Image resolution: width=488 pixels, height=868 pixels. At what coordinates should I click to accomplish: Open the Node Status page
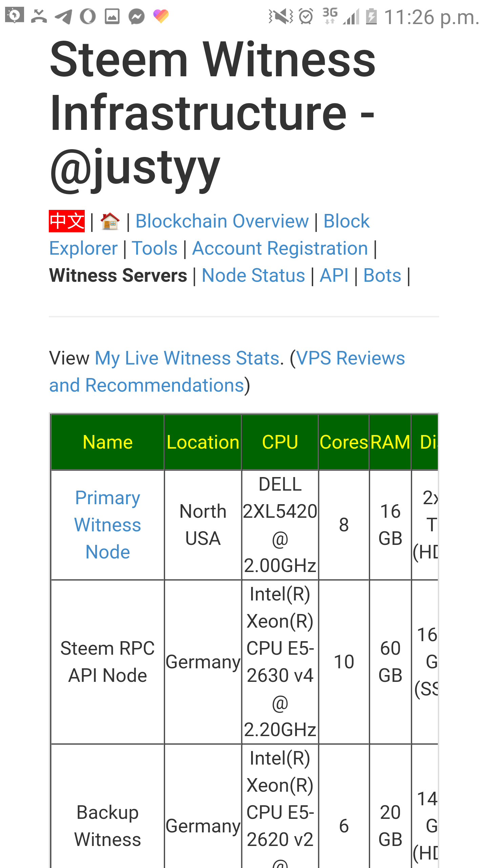point(253,275)
